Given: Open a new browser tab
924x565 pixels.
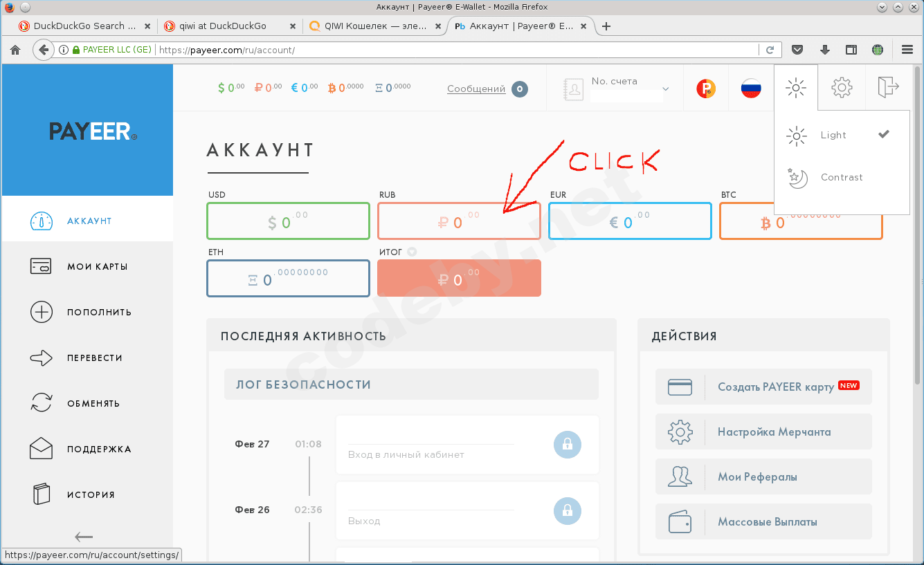Looking at the screenshot, I should coord(606,26).
